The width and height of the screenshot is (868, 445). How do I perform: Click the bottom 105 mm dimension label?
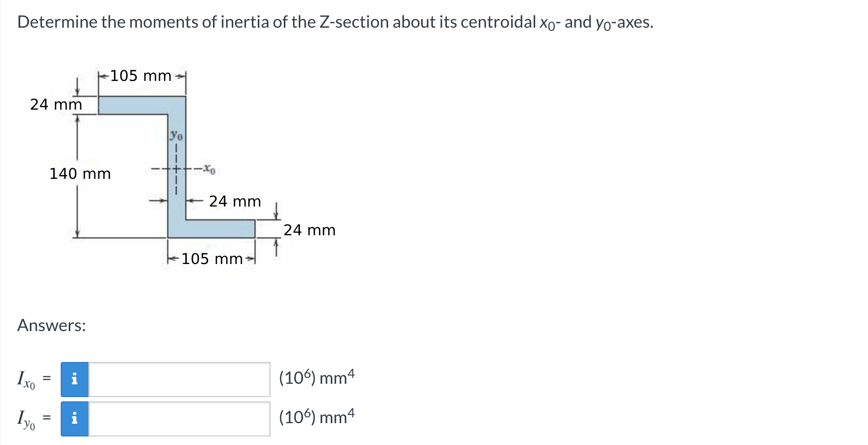212,259
